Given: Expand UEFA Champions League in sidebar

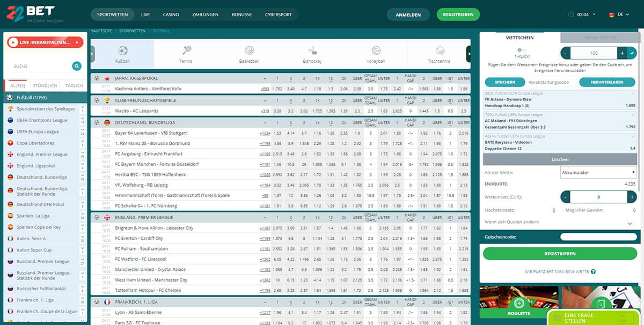Looking at the screenshot, I should coord(83,120).
